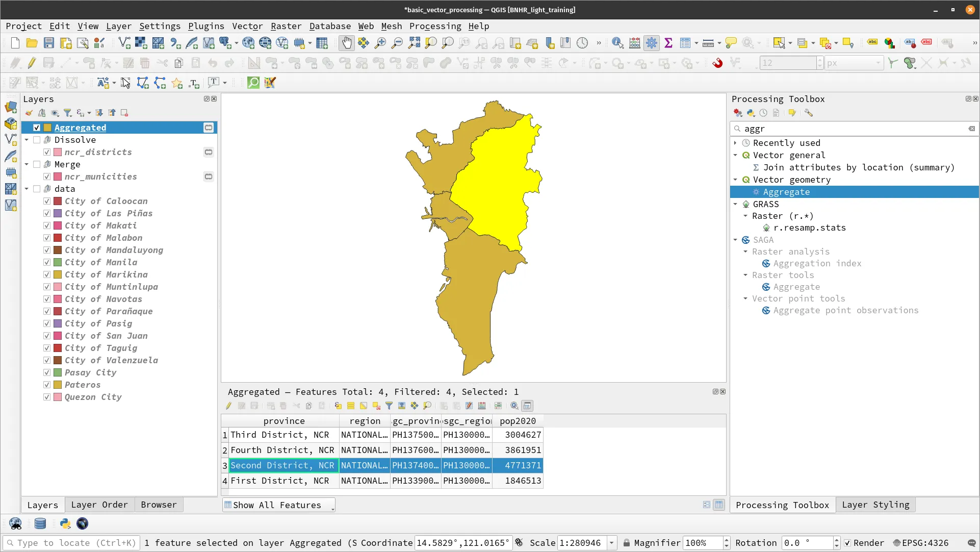Collapse the data layer group

pyautogui.click(x=27, y=189)
